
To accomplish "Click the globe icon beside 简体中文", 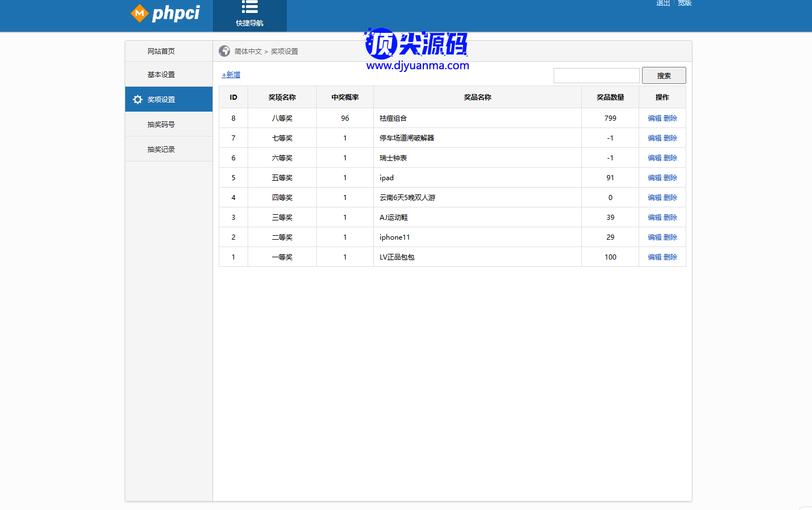I will [224, 51].
